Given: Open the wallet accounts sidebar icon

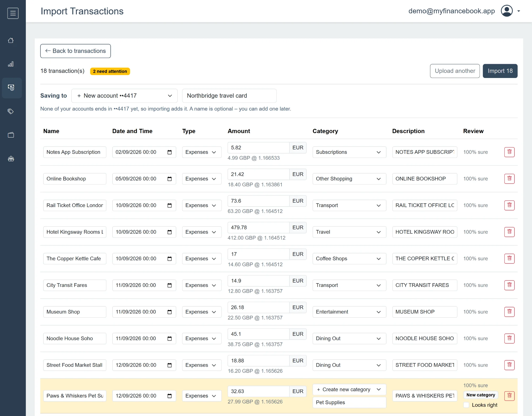Looking at the screenshot, I should point(11,135).
